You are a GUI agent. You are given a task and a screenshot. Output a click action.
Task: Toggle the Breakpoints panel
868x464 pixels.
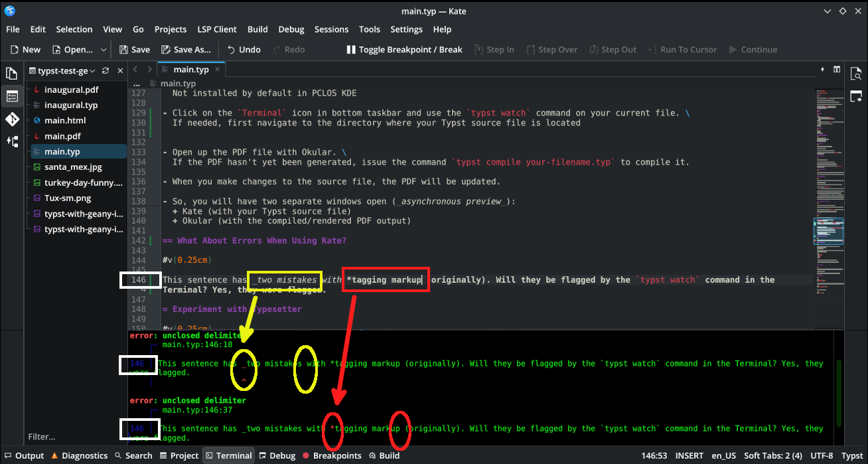(x=332, y=455)
